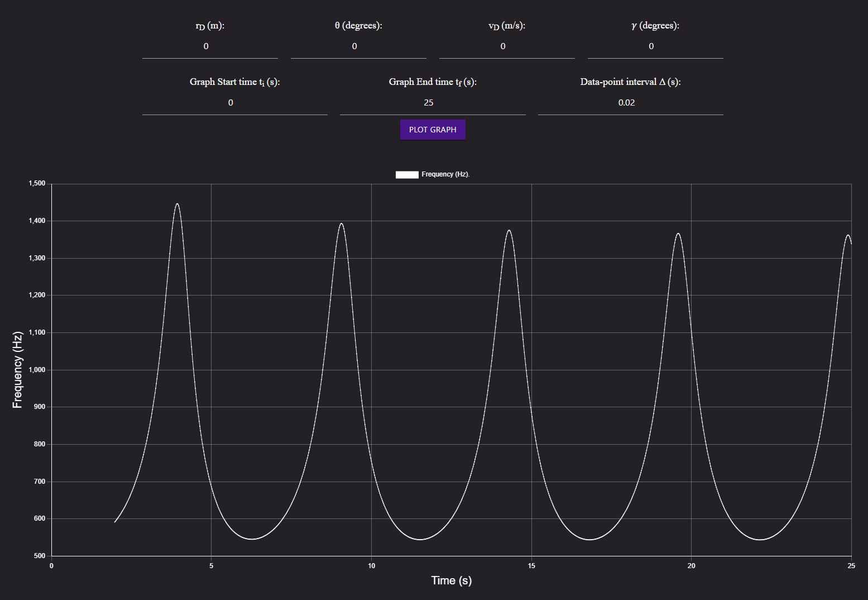
Task: Click the 5 x-axis tick label
Action: (x=211, y=566)
